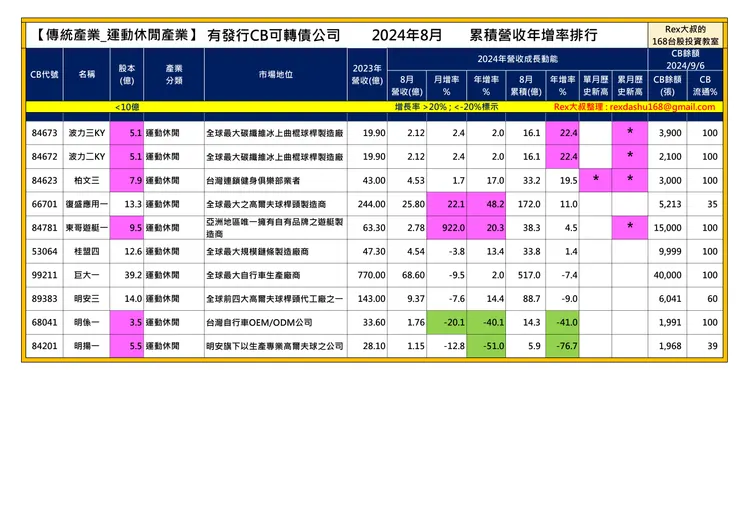Viewport: 740px width, 523px height.
Task: Select CB code 66701
Action: coord(44,204)
